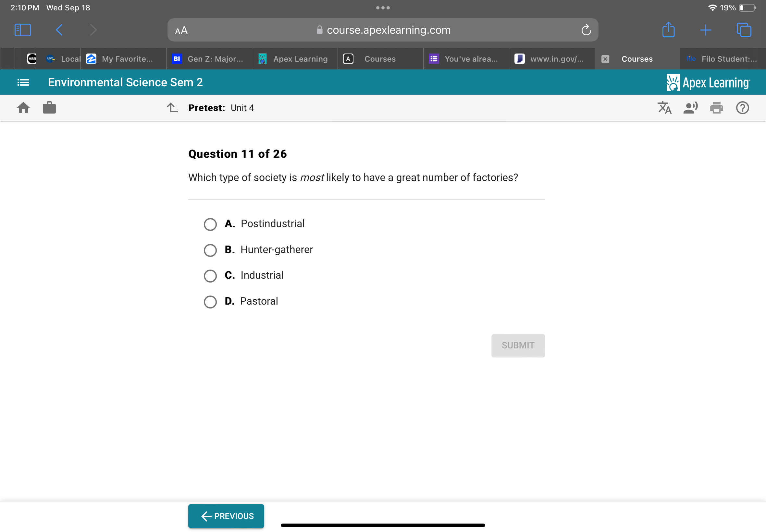This screenshot has width=766, height=532.
Task: Click the browser URL address bar
Action: (x=382, y=30)
